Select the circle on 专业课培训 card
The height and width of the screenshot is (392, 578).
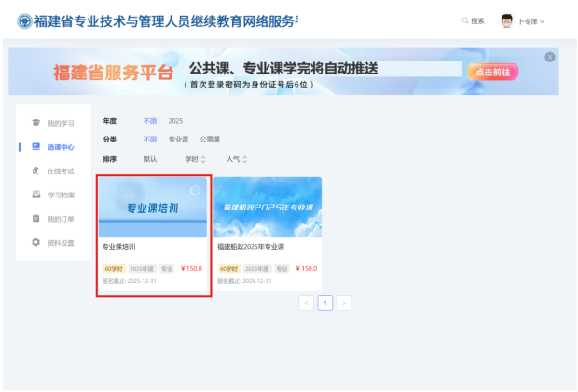195,190
